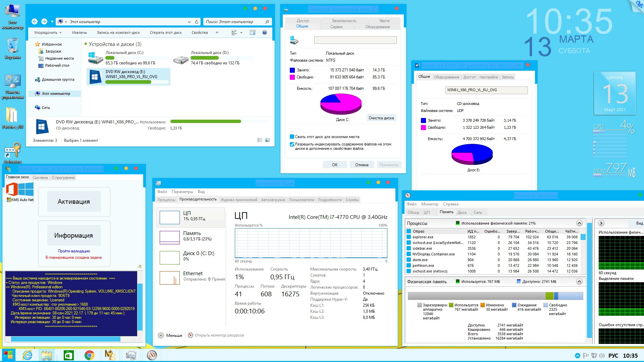Switch to the Безопасность tab in disk properties
The width and height of the screenshot is (644, 362).
pos(344,21)
